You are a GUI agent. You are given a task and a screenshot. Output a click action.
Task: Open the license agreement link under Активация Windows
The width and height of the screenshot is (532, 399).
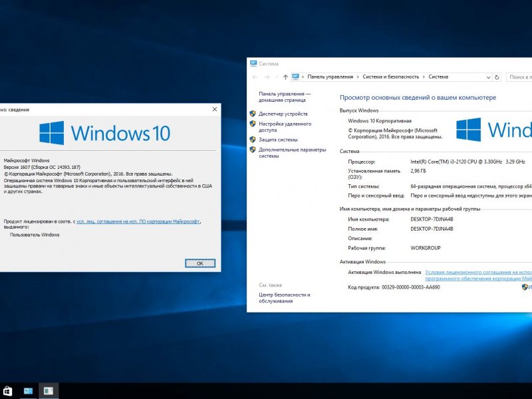click(x=478, y=275)
